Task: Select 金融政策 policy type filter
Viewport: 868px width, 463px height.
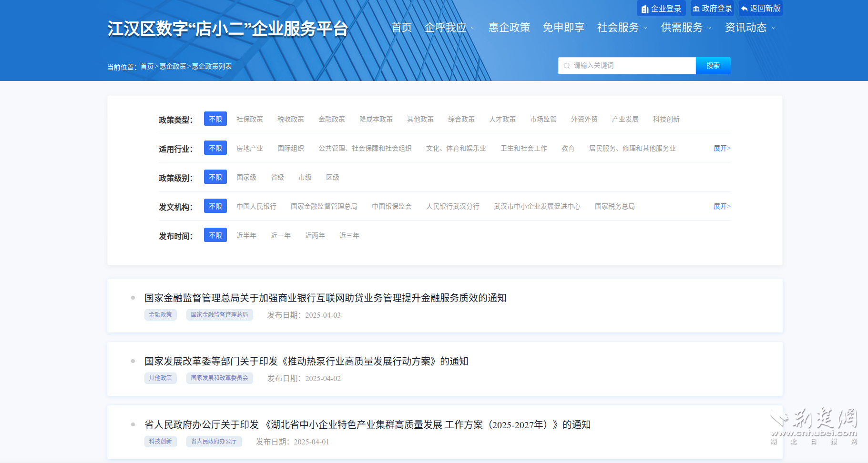Action: click(331, 119)
